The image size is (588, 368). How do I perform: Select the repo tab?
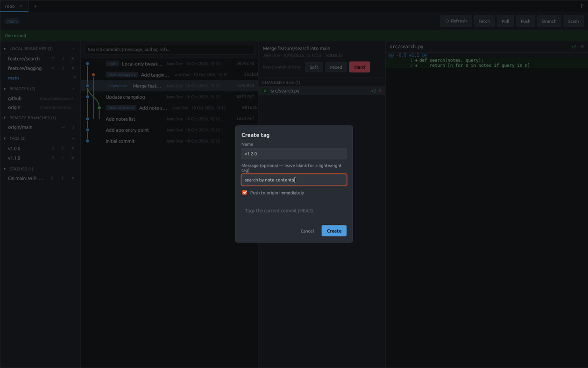(x=14, y=6)
